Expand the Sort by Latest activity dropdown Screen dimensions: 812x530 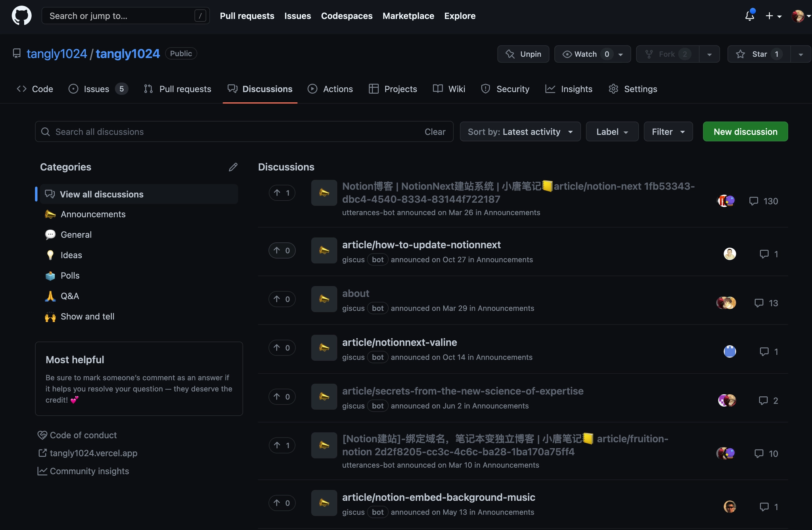[x=520, y=132]
